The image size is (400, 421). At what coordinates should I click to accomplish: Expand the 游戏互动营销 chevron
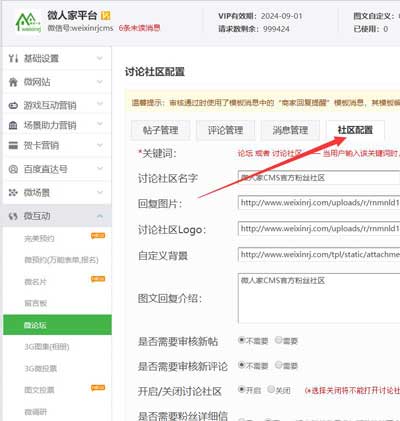pyautogui.click(x=100, y=104)
